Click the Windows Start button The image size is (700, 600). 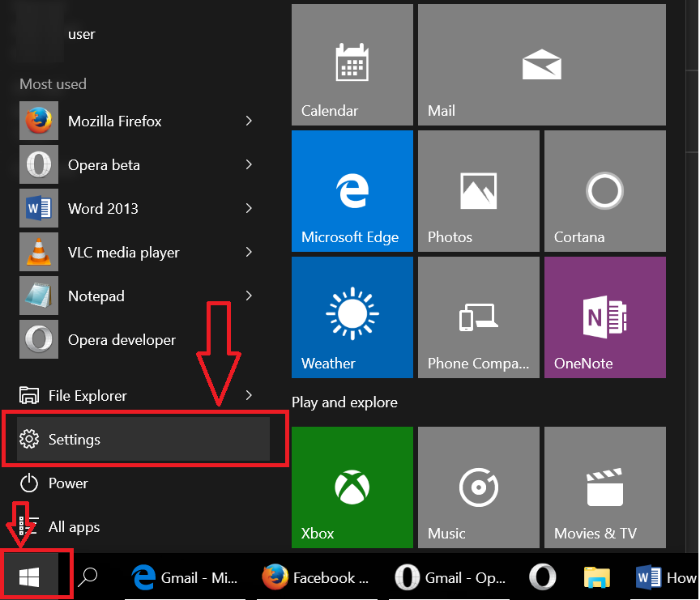[x=29, y=577]
